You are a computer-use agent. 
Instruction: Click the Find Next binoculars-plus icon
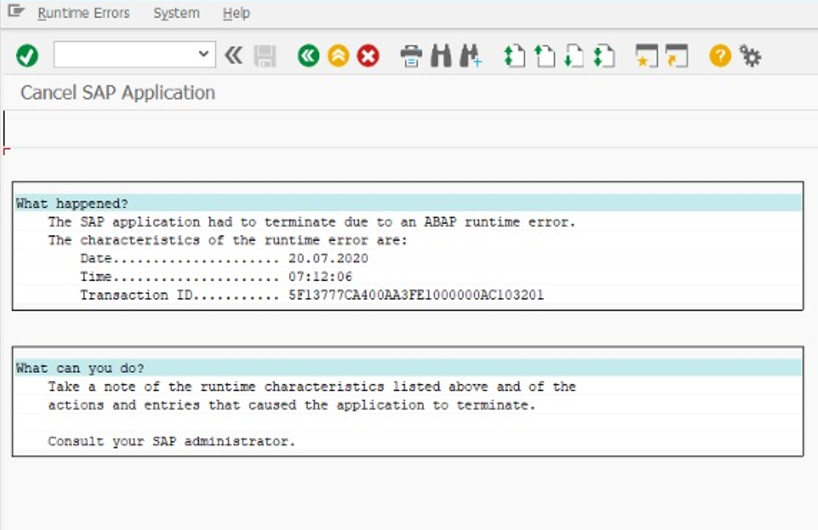coord(471,56)
